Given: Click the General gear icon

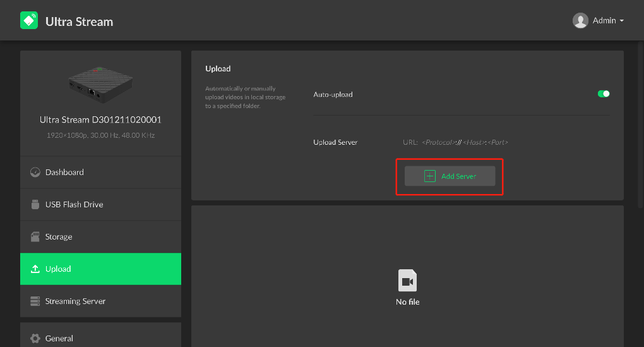Looking at the screenshot, I should pos(35,338).
